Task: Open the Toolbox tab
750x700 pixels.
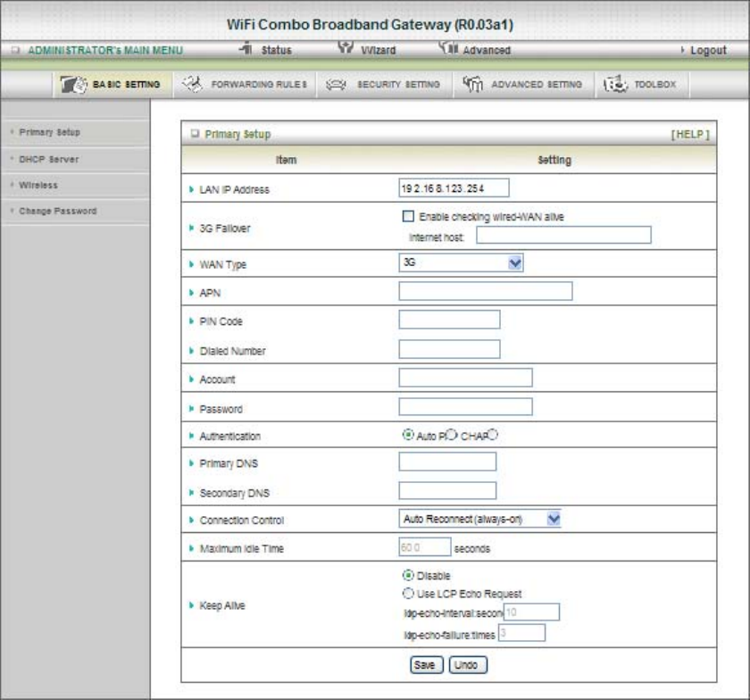Action: pyautogui.click(x=642, y=85)
